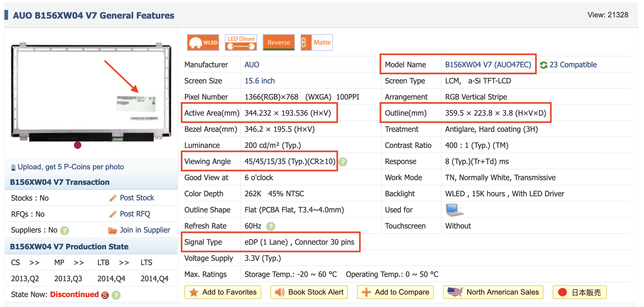This screenshot has width=644, height=307.
Task: Click help icon beside 60Hz refresh rate
Action: click(271, 226)
